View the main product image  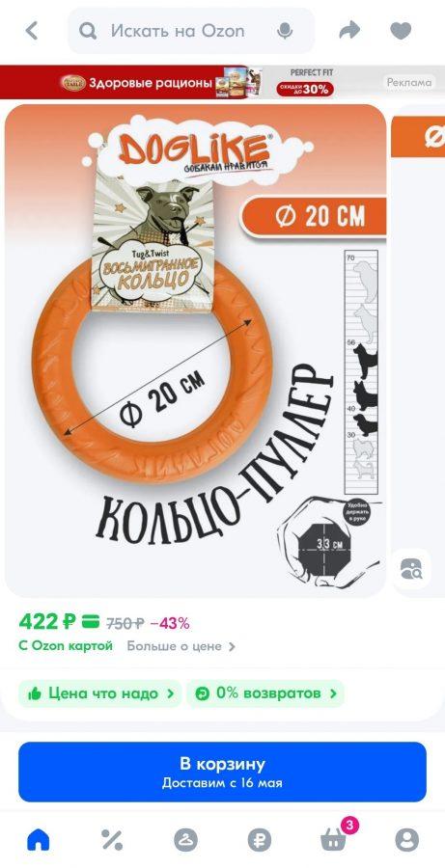[x=195, y=351]
